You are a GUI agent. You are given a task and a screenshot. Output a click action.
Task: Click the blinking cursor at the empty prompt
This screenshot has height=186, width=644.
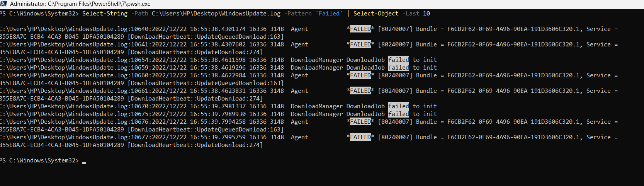point(84,162)
